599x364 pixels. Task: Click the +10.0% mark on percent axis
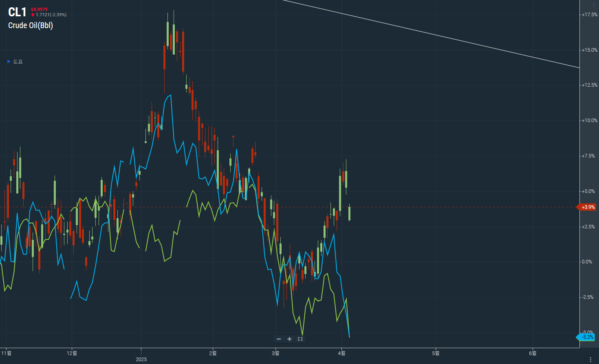pyautogui.click(x=589, y=121)
